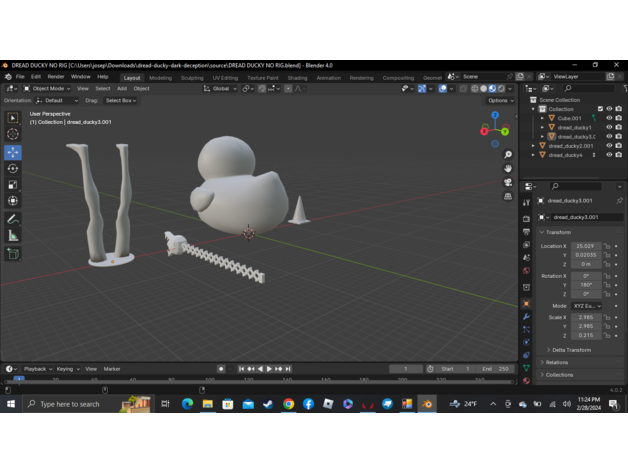
Task: Open the Render menu
Action: click(x=56, y=76)
